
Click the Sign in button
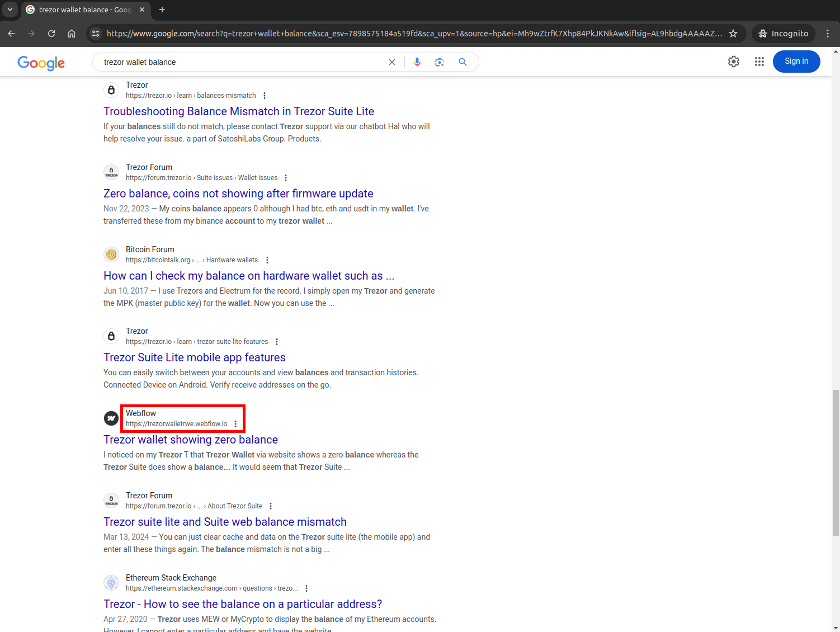click(x=796, y=62)
